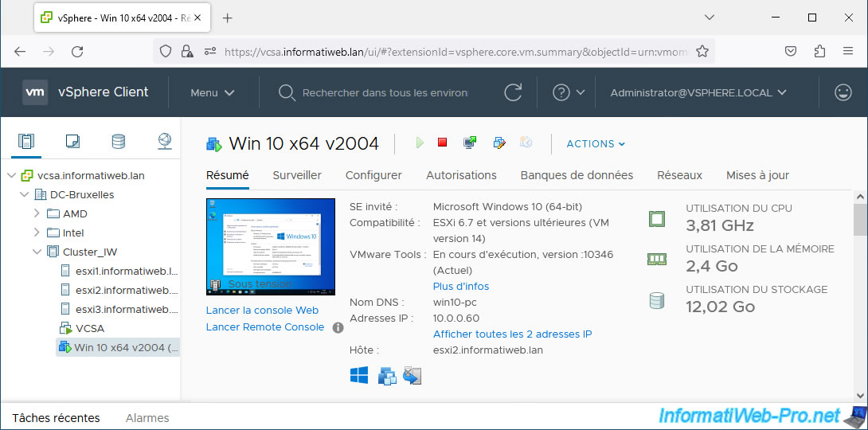The width and height of the screenshot is (868, 430).
Task: Click the info icon beside Lancer Remote Console
Action: (338, 327)
